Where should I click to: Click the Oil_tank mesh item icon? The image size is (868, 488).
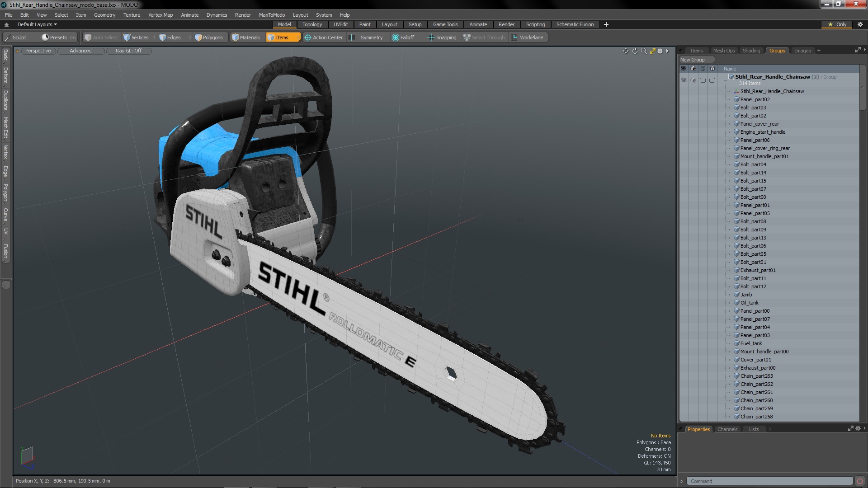click(736, 303)
